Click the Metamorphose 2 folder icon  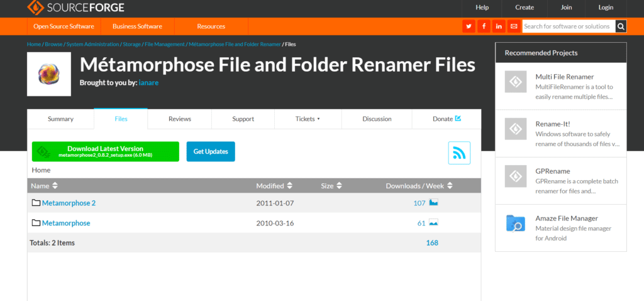[36, 203]
